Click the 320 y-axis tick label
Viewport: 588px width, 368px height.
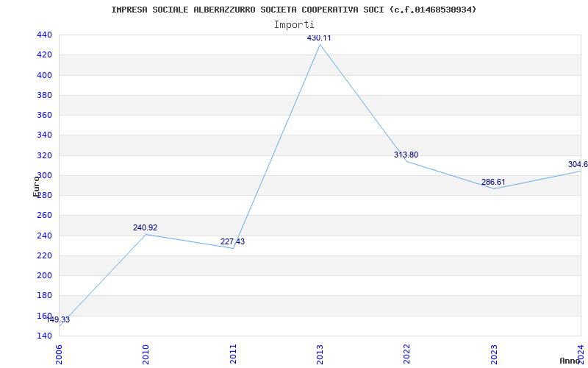click(44, 155)
